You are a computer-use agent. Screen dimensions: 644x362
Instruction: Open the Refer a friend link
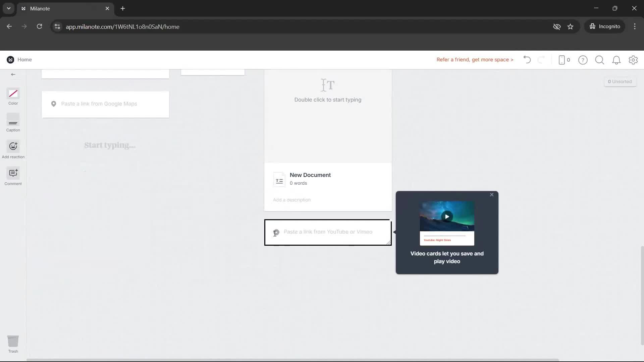coord(475,60)
